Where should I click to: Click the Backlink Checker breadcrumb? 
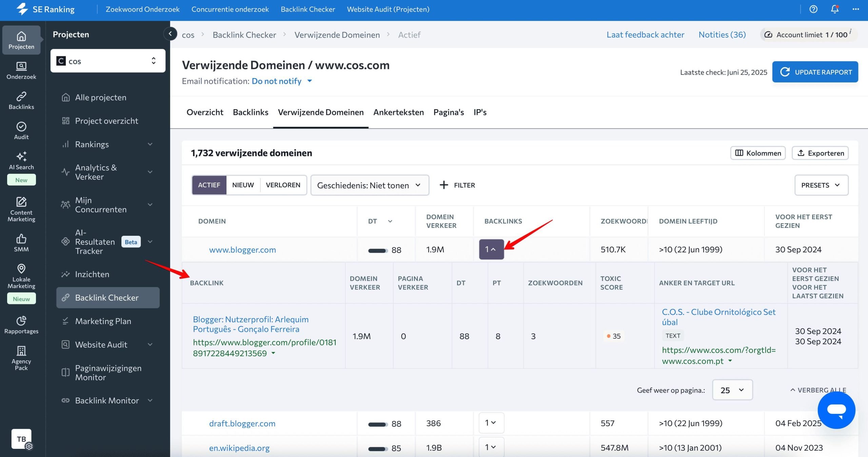244,35
